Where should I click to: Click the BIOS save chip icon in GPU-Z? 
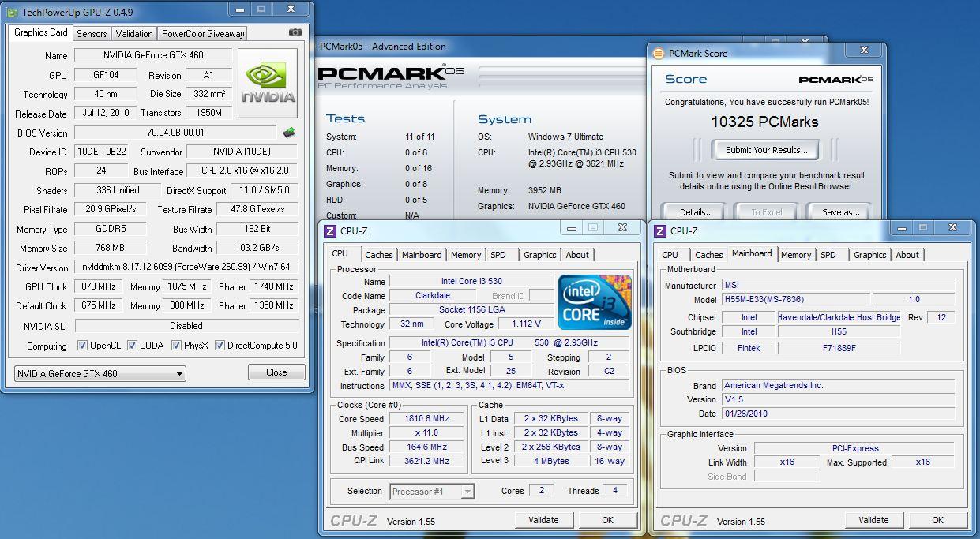pyautogui.click(x=289, y=133)
